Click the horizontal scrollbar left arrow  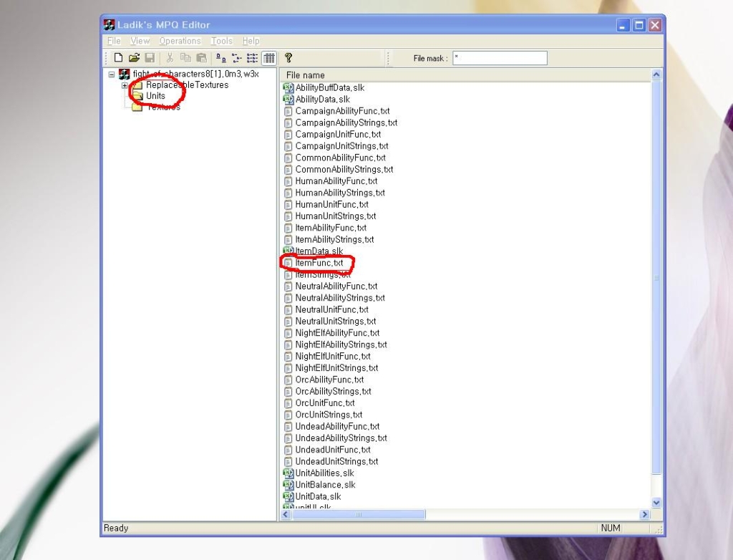286,514
